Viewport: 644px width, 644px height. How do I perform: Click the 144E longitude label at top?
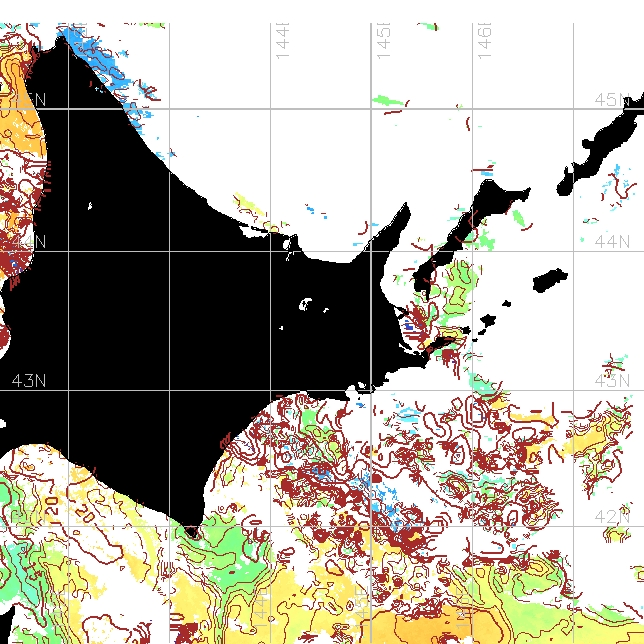click(283, 41)
